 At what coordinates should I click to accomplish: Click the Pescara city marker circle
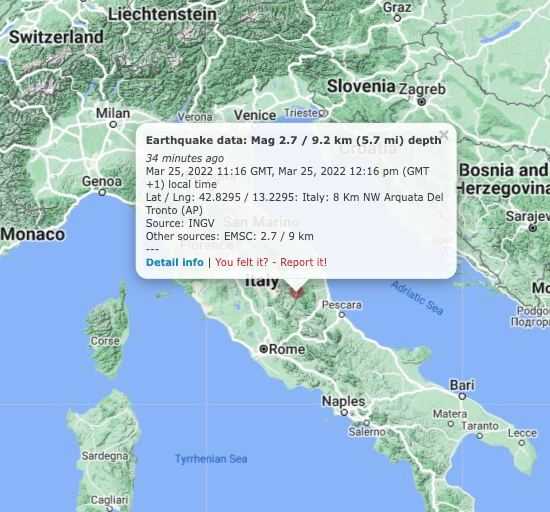point(342,315)
